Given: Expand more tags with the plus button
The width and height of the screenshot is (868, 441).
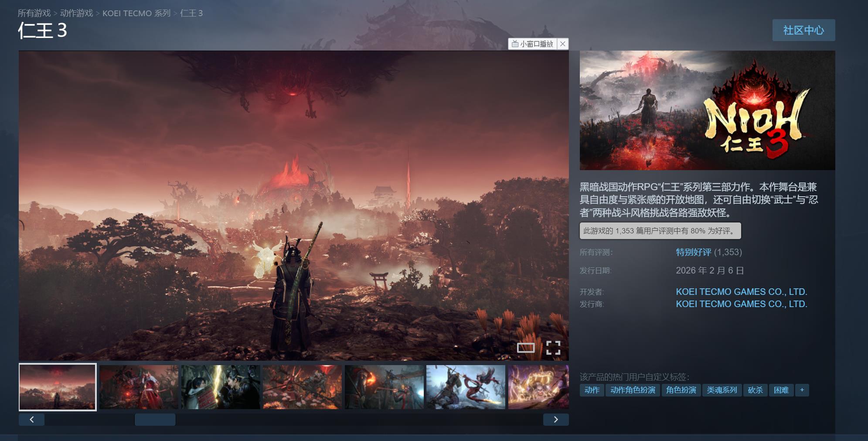Looking at the screenshot, I should point(802,390).
